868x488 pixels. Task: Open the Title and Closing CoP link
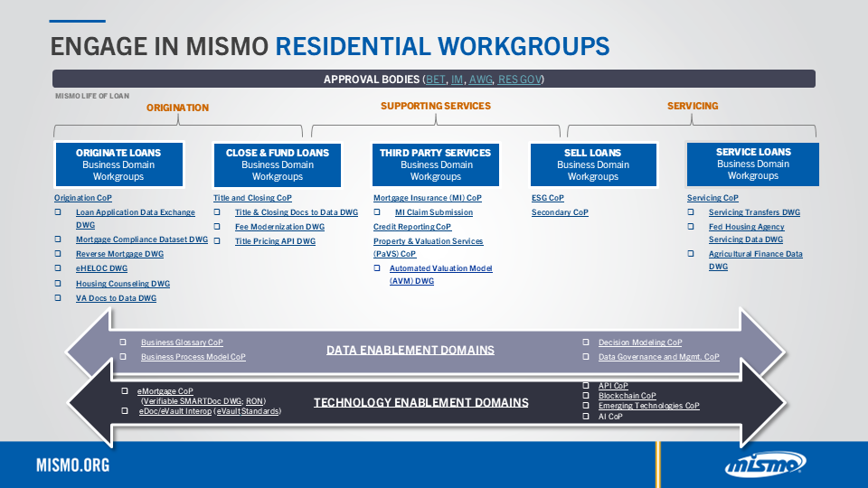[x=252, y=198]
